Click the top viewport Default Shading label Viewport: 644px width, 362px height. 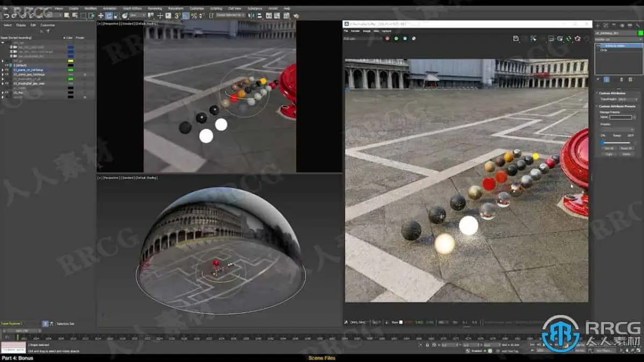[x=147, y=24]
